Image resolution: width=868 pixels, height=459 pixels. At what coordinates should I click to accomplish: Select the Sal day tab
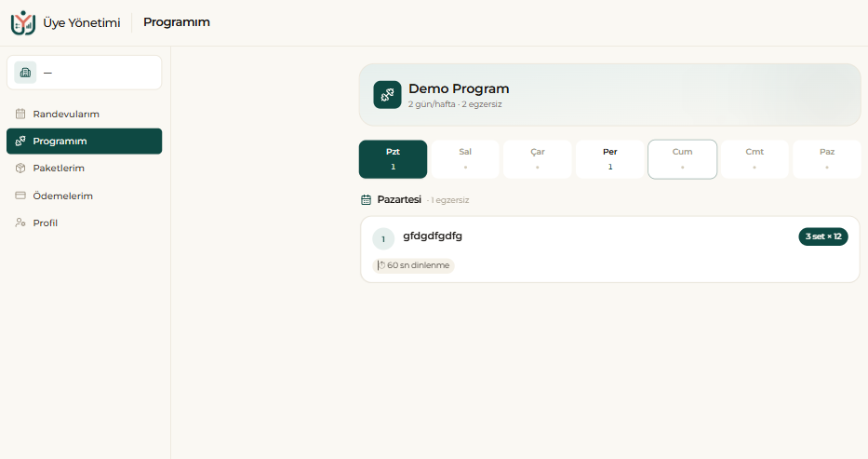pos(465,159)
